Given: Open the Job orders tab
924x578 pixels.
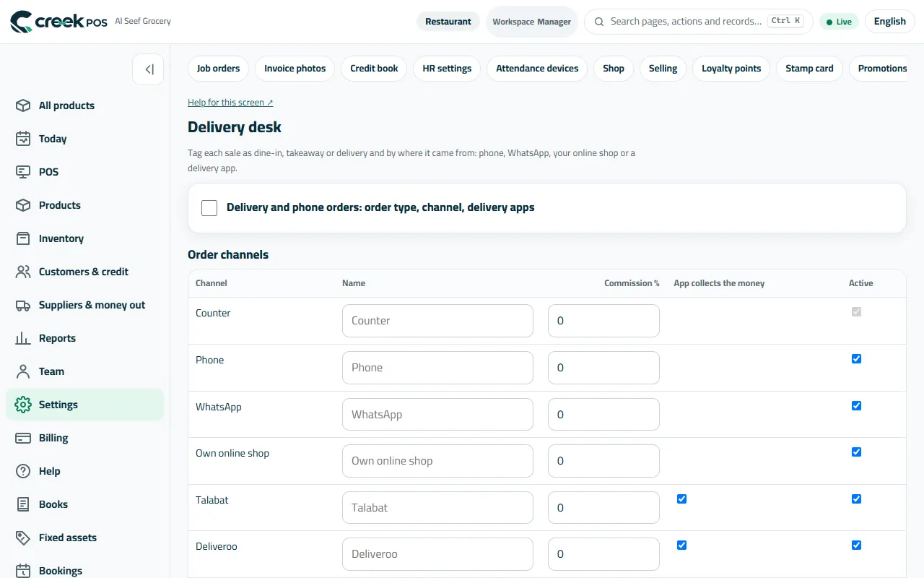Looking at the screenshot, I should pos(218,69).
